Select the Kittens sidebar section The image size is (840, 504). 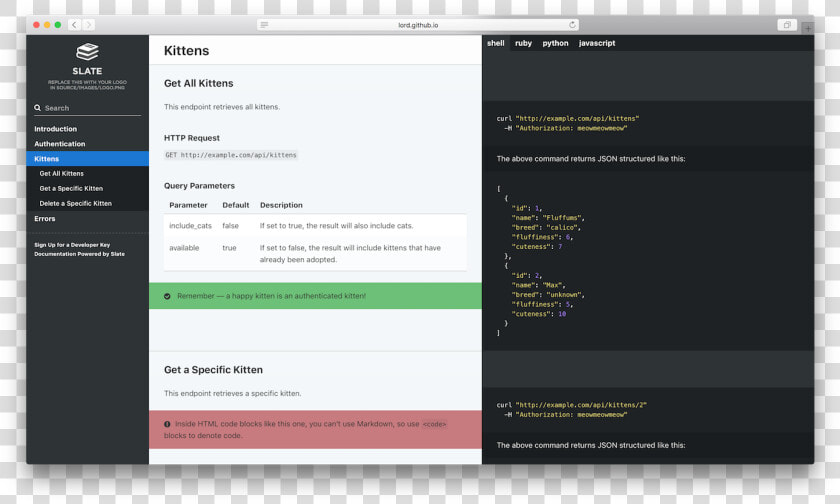(x=87, y=159)
